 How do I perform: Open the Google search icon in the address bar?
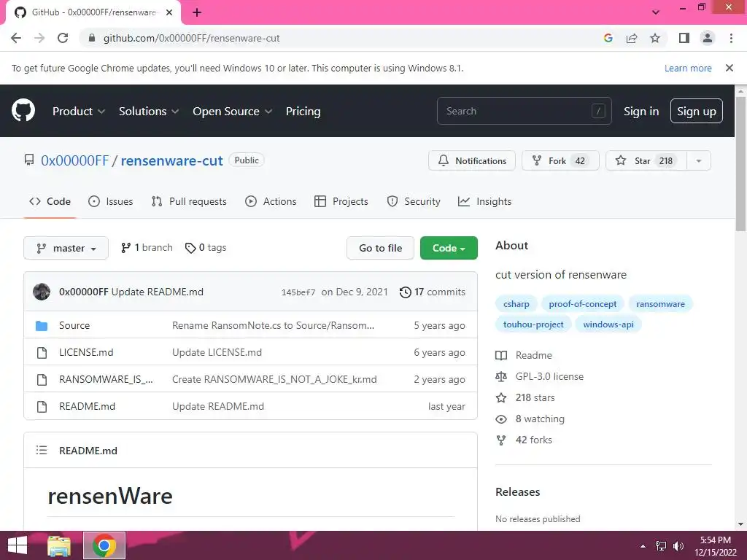tap(608, 38)
